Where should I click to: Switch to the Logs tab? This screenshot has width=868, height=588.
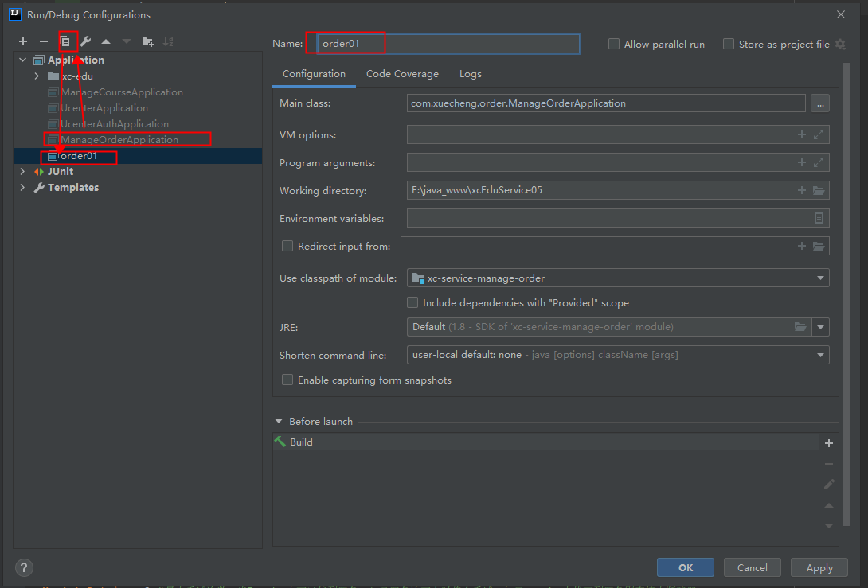(x=471, y=74)
